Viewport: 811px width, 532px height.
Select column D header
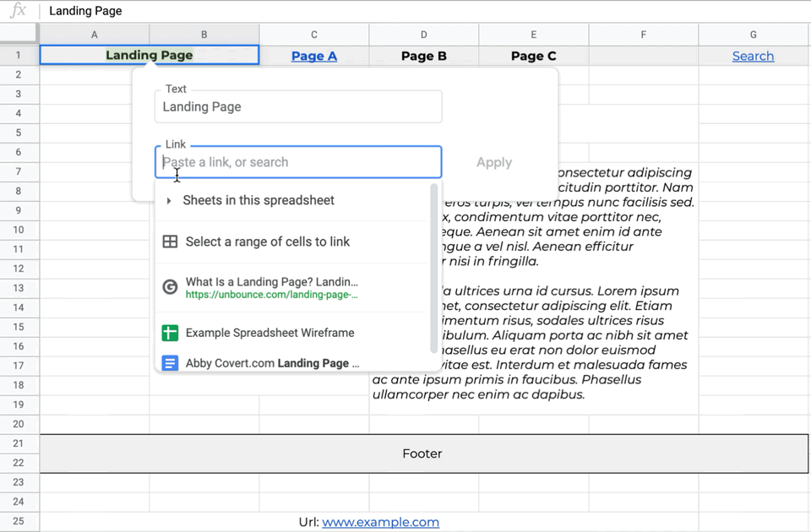(423, 35)
